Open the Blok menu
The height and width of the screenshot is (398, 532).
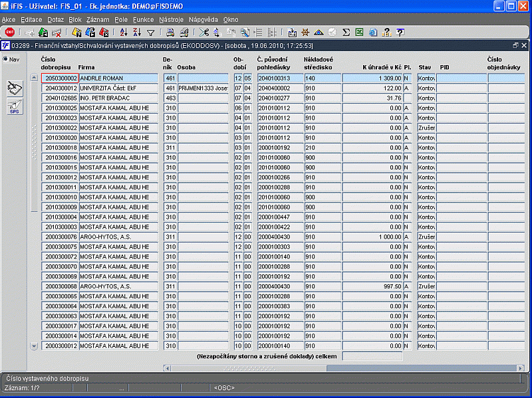click(x=75, y=20)
